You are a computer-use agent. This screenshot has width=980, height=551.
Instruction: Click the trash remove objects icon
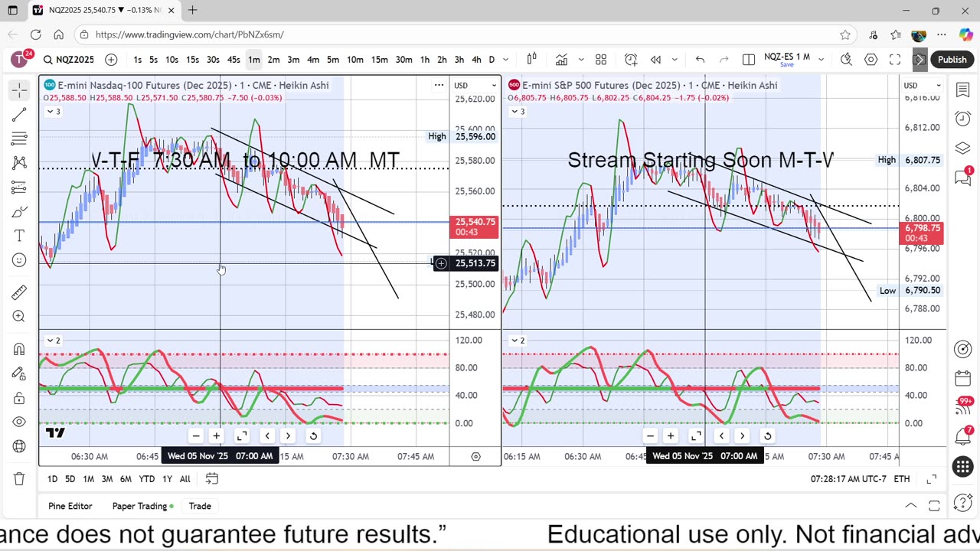[x=19, y=479]
